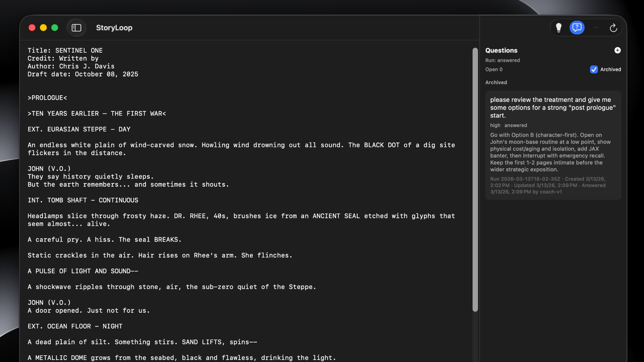Click '>TEN YEARS EARLIER — THE FIRST WAR<' line
This screenshot has width=644, height=362.
(x=97, y=114)
